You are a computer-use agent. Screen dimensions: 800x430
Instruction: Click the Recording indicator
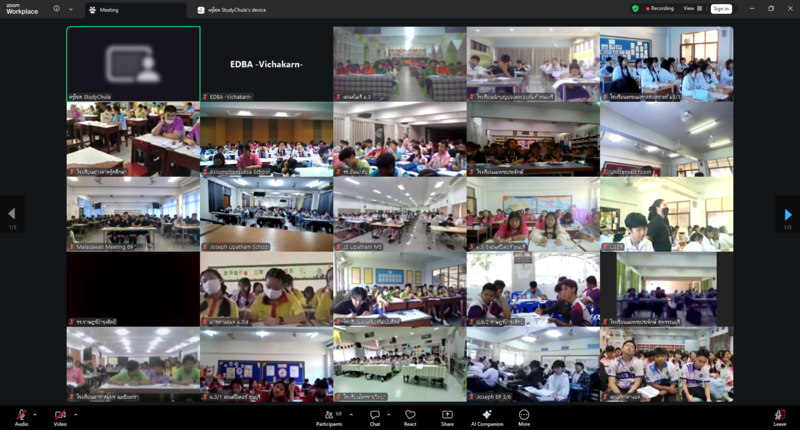pyautogui.click(x=660, y=9)
